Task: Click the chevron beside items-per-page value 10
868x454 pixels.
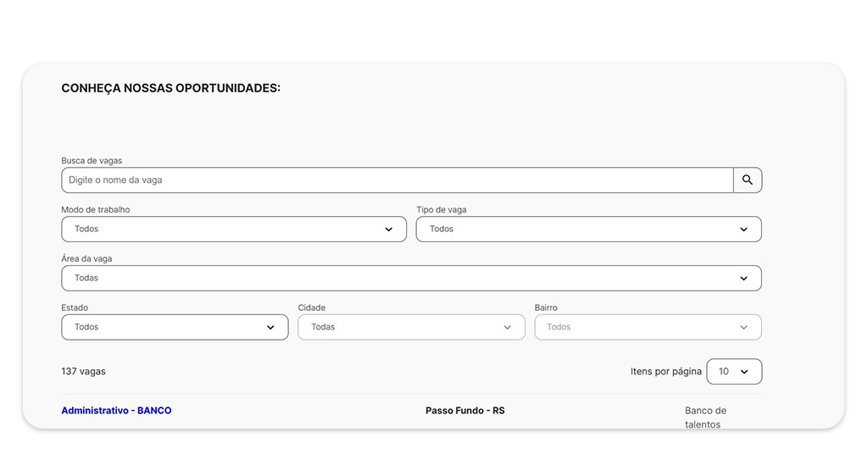Action: click(744, 372)
